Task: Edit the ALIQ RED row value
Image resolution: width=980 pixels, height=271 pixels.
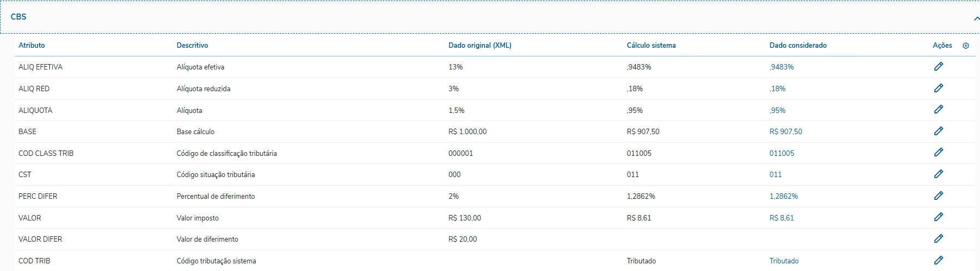Action: point(938,88)
